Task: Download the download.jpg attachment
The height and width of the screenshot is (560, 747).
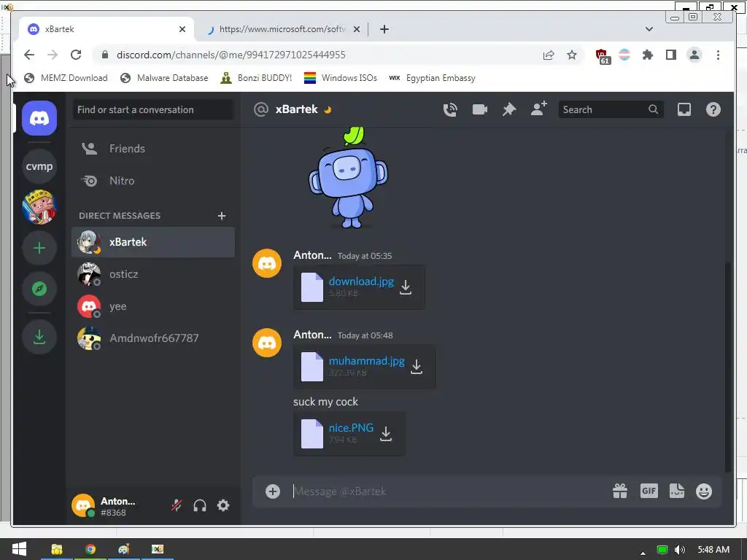Action: [x=406, y=287]
